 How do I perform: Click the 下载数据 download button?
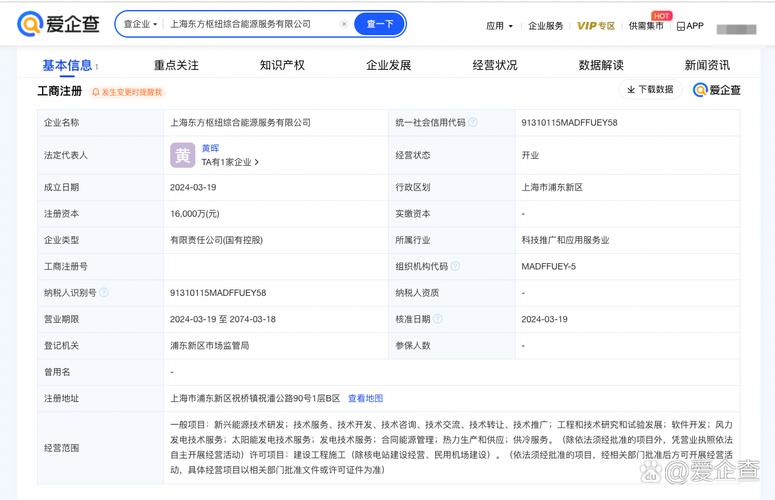click(650, 89)
